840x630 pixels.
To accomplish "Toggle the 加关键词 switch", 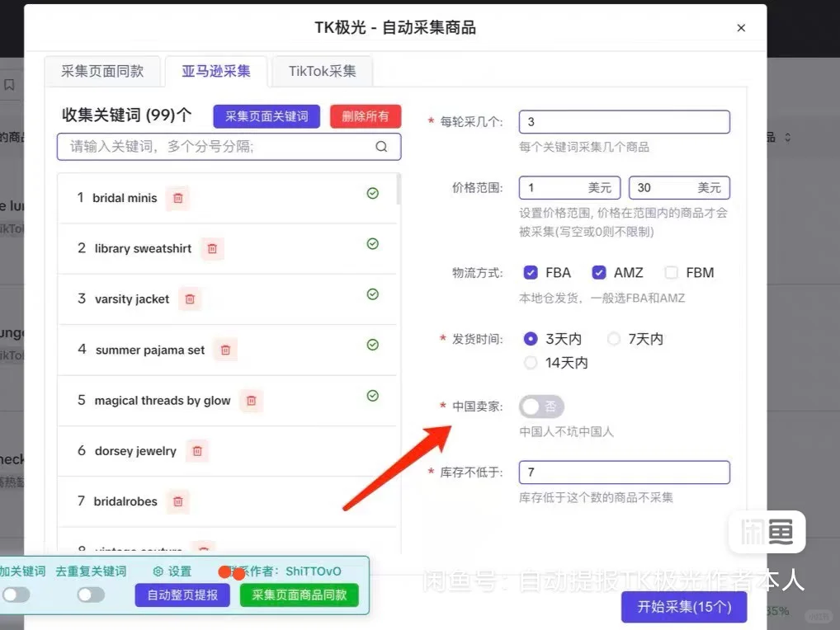I will click(16, 595).
